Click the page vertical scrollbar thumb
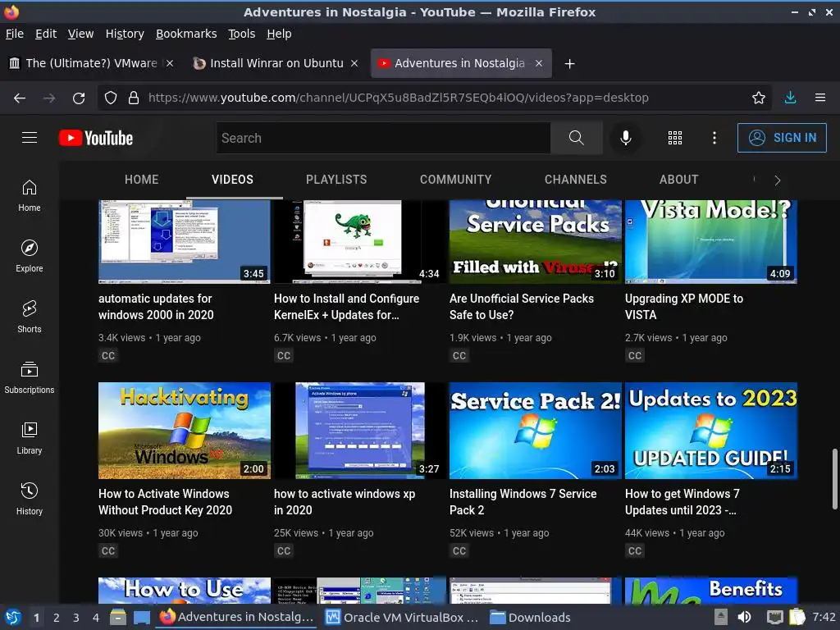Screen dimensions: 840x630 coord(834,479)
